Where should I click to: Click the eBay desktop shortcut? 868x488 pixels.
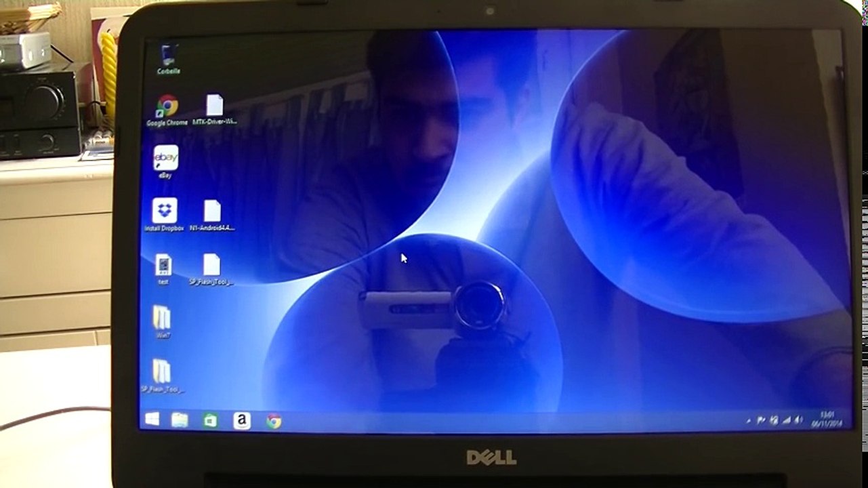coord(165,162)
